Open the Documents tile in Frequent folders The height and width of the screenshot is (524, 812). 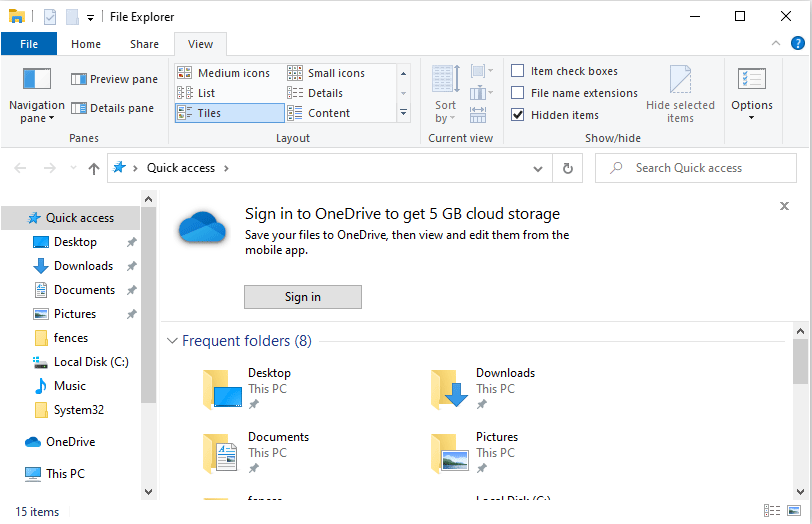point(256,452)
